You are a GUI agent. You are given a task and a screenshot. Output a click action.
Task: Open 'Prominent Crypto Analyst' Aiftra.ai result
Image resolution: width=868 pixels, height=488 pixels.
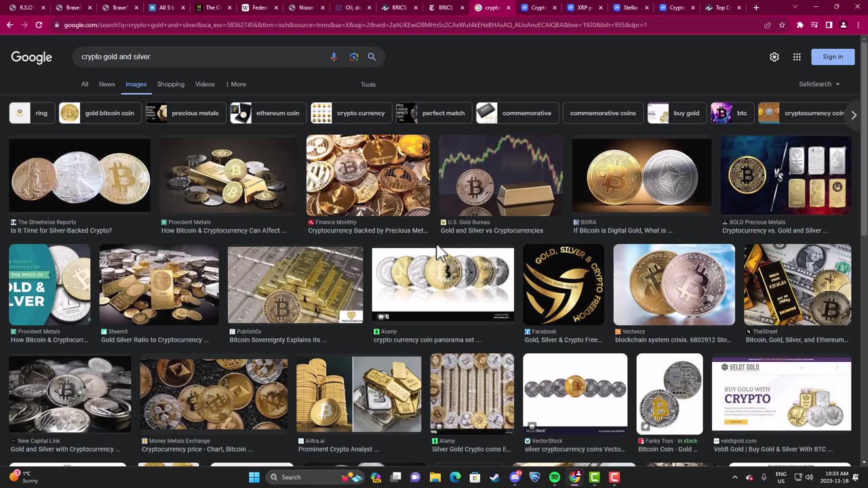pyautogui.click(x=338, y=449)
